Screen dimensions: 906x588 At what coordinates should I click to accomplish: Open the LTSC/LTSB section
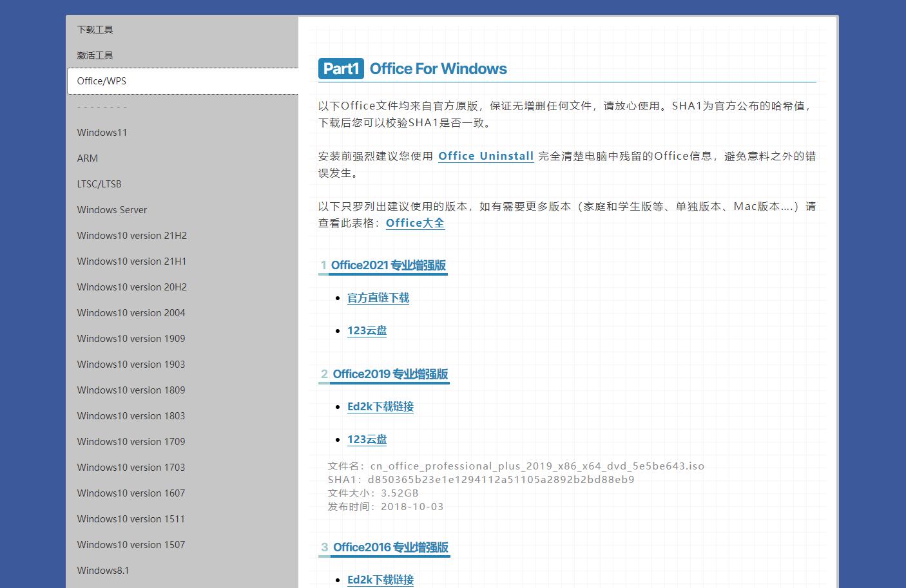tap(99, 184)
